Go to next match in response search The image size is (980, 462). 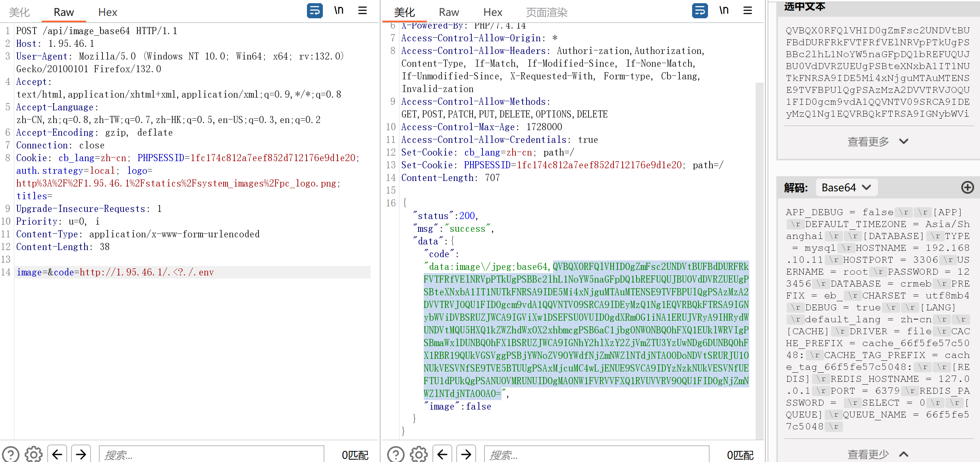pyautogui.click(x=466, y=454)
